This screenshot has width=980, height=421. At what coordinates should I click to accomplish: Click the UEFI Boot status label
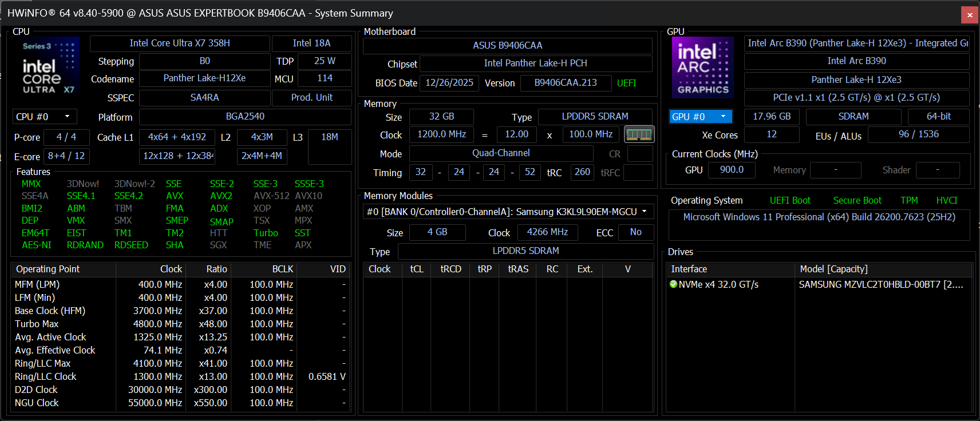[790, 200]
